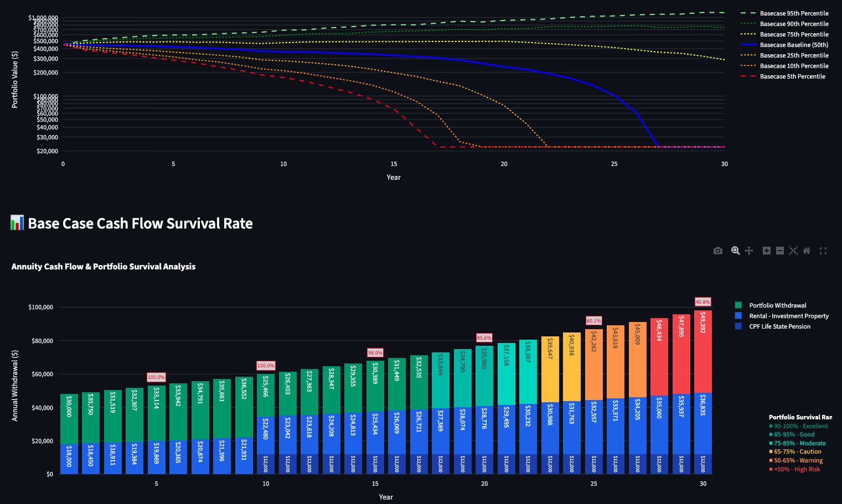The width and height of the screenshot is (842, 504).
Task: Click the 95-100% Excellent color swatch
Action: [x=771, y=426]
